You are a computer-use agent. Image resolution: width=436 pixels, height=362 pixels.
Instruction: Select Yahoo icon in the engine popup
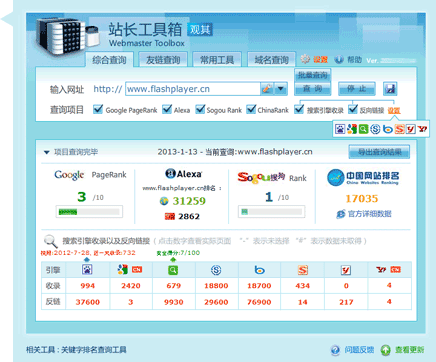[x=422, y=129]
